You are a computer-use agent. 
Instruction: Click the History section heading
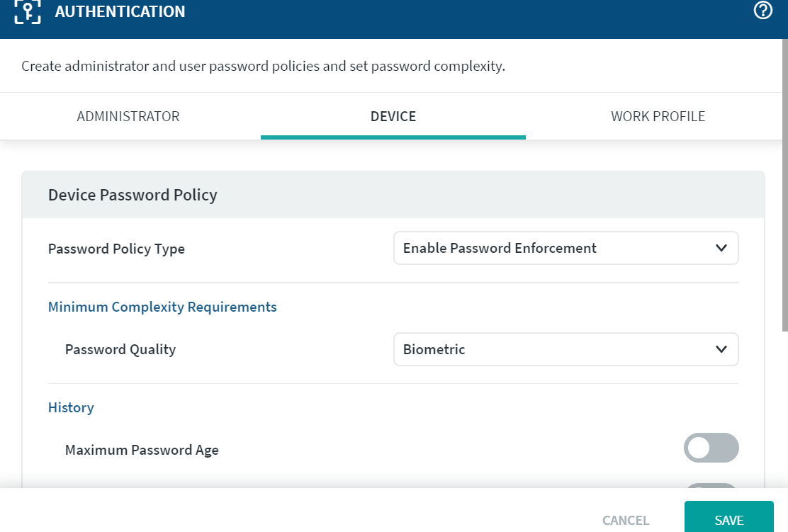click(x=71, y=407)
